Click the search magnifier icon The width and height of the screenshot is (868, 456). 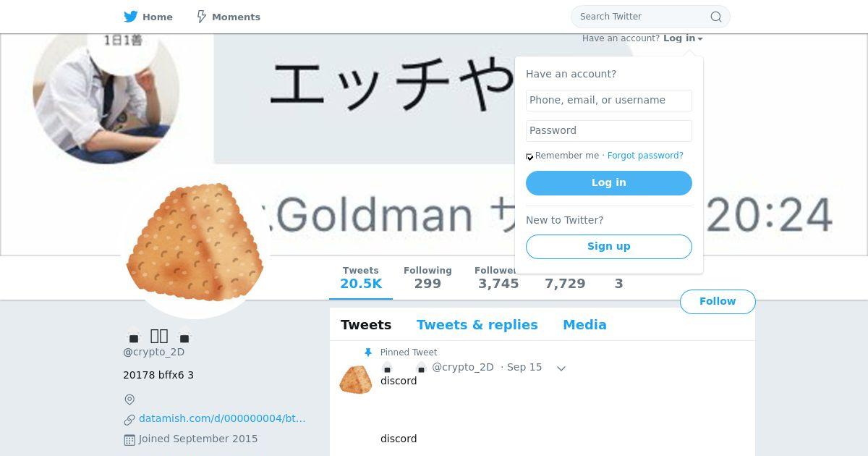click(x=715, y=17)
